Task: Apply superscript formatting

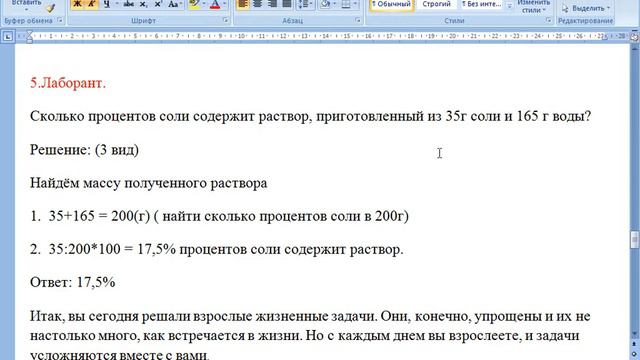Action: 158,4
